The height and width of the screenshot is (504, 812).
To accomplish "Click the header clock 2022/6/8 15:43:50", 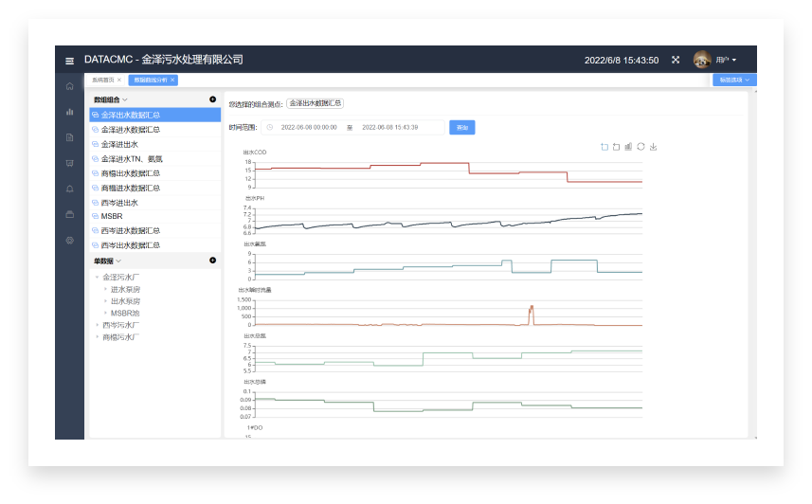I will (622, 60).
